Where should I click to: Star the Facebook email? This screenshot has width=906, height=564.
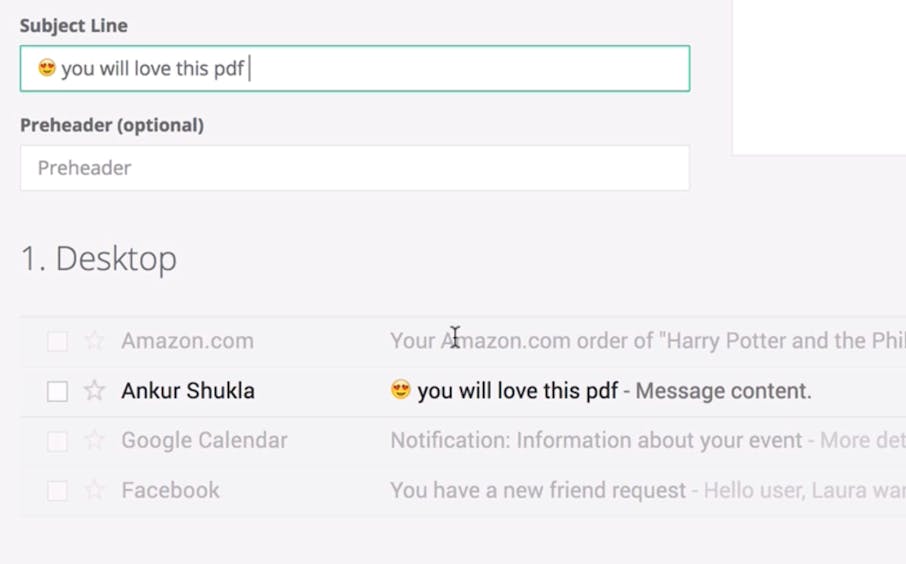point(94,491)
